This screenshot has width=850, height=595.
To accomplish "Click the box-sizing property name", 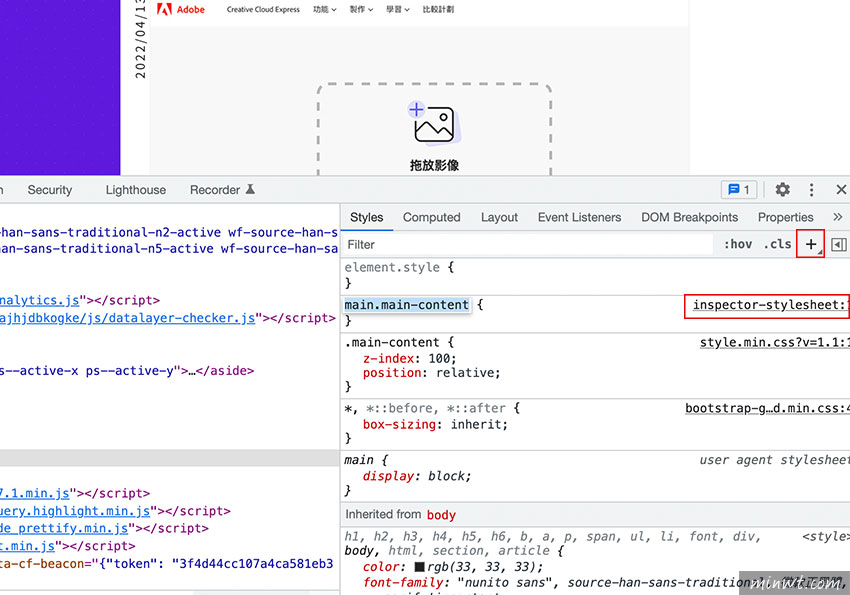I will pos(399,424).
